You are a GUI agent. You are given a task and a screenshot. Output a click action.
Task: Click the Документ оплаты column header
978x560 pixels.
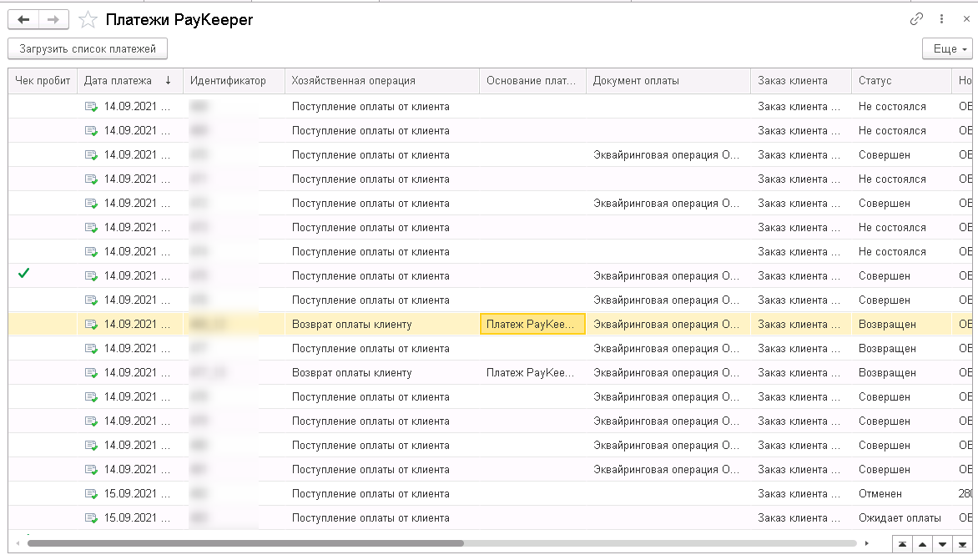pos(636,81)
